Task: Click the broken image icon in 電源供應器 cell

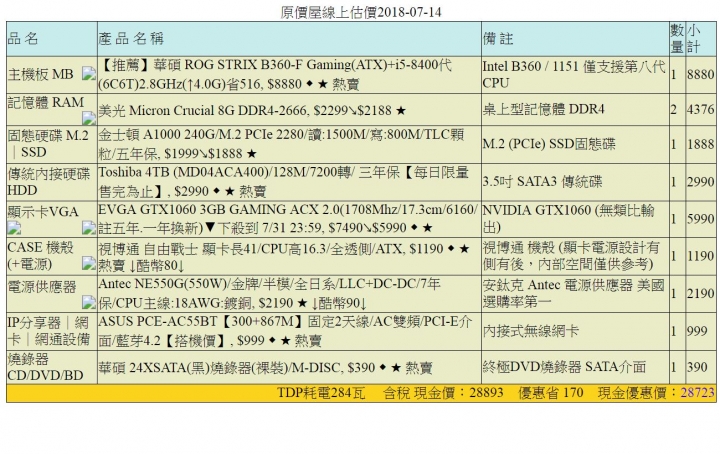Action: point(89,302)
